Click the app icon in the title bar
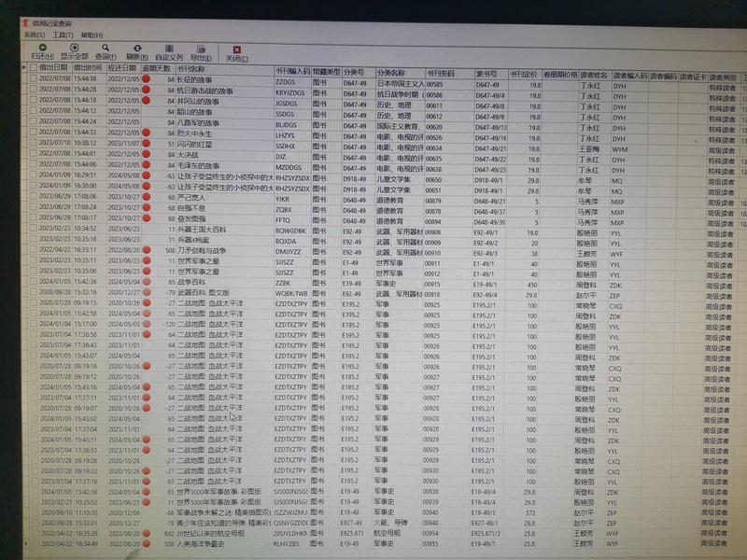747x560 pixels. (26, 22)
